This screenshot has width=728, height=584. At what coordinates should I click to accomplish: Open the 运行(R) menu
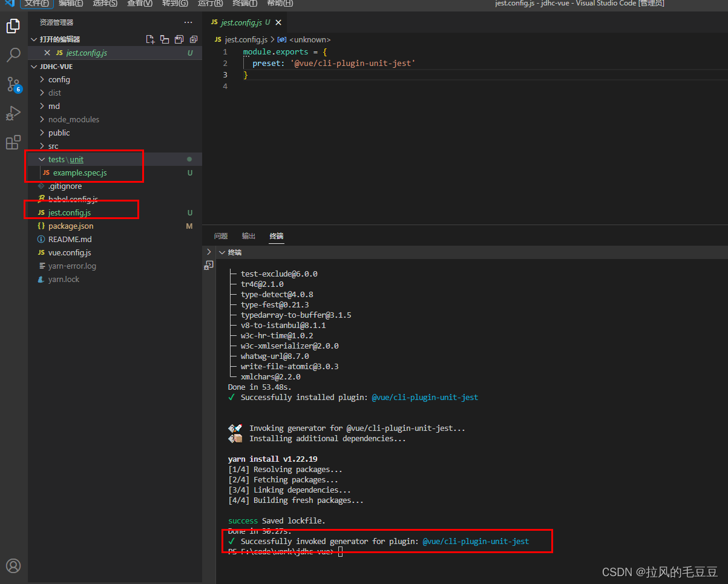click(x=210, y=4)
